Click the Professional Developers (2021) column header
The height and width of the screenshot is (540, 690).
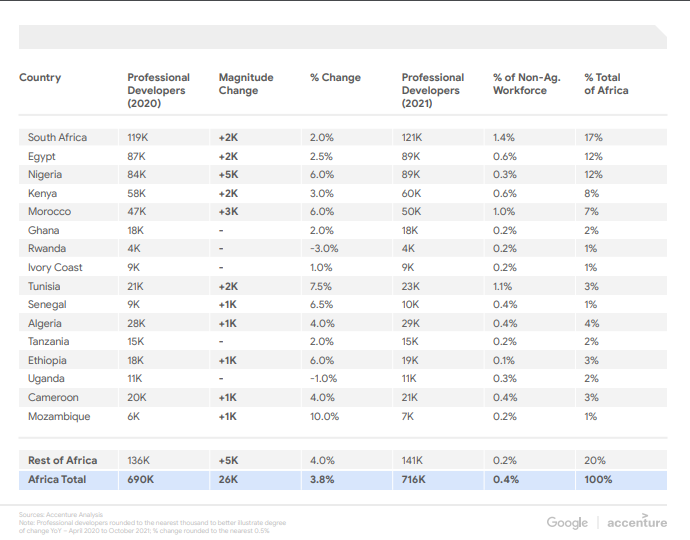pyautogui.click(x=433, y=90)
